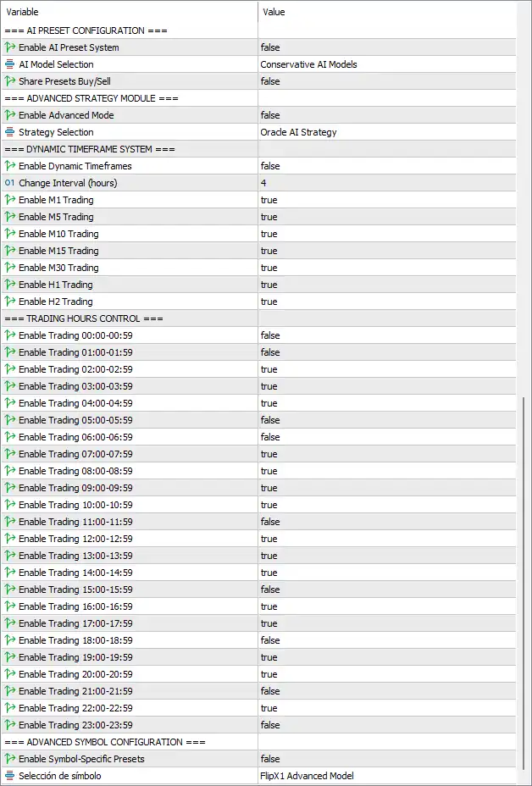The width and height of the screenshot is (532, 786).
Task: Click the green arrow icon for Enable M1 Trading
Action: 9,200
